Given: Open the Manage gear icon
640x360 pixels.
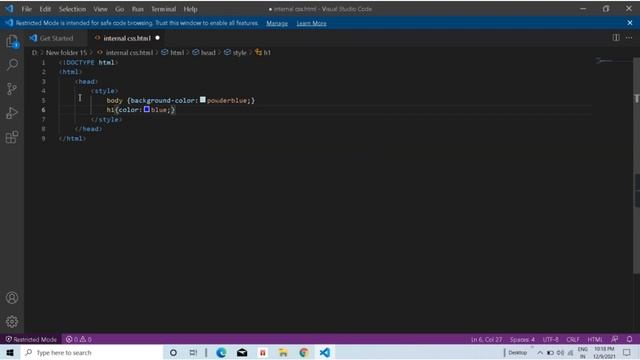Looking at the screenshot, I should [x=12, y=322].
